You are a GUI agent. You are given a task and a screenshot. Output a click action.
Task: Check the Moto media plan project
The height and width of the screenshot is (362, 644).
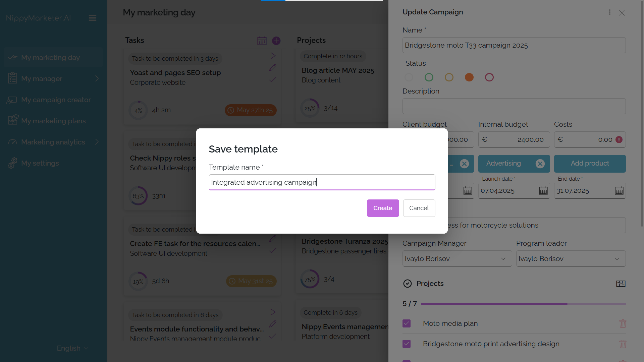coord(406,323)
